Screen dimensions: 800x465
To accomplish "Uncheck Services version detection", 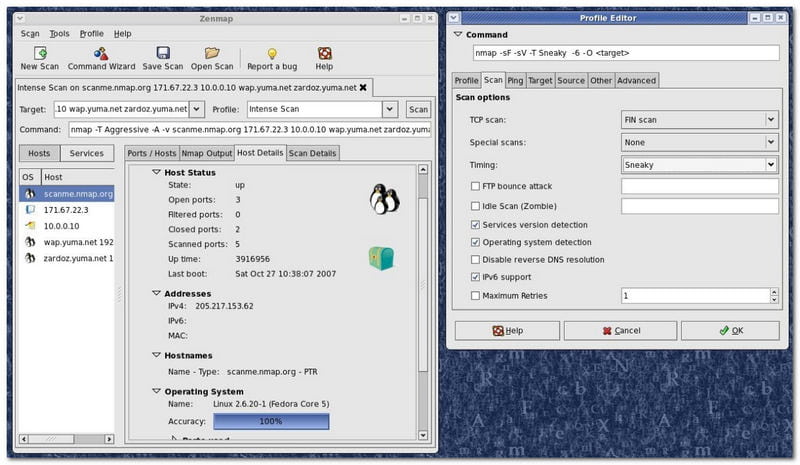I will tap(475, 225).
